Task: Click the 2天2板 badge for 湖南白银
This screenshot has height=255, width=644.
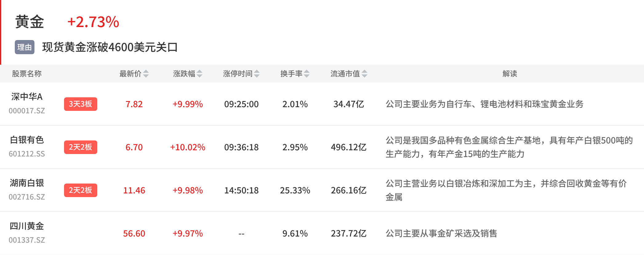Action: [81, 190]
